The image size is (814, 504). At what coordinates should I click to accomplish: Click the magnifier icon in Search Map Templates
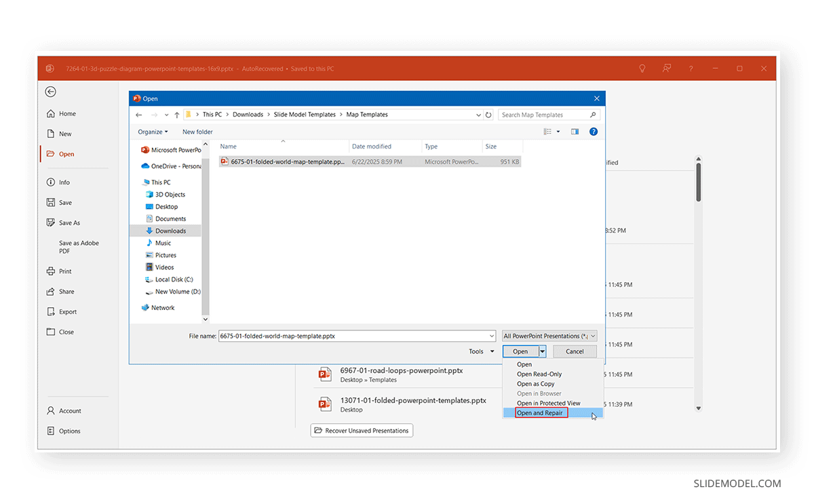pyautogui.click(x=593, y=114)
